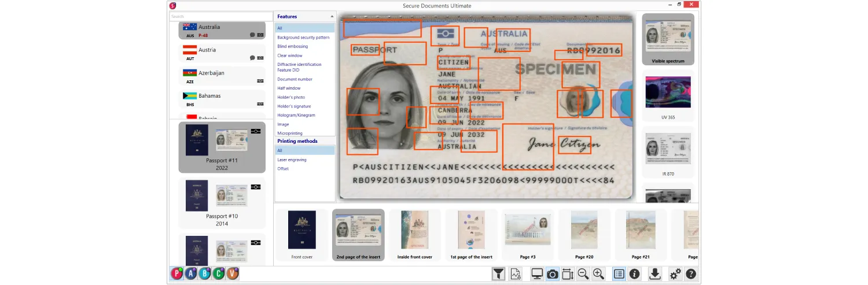Zoom in with the plus magnifier

pyautogui.click(x=598, y=274)
